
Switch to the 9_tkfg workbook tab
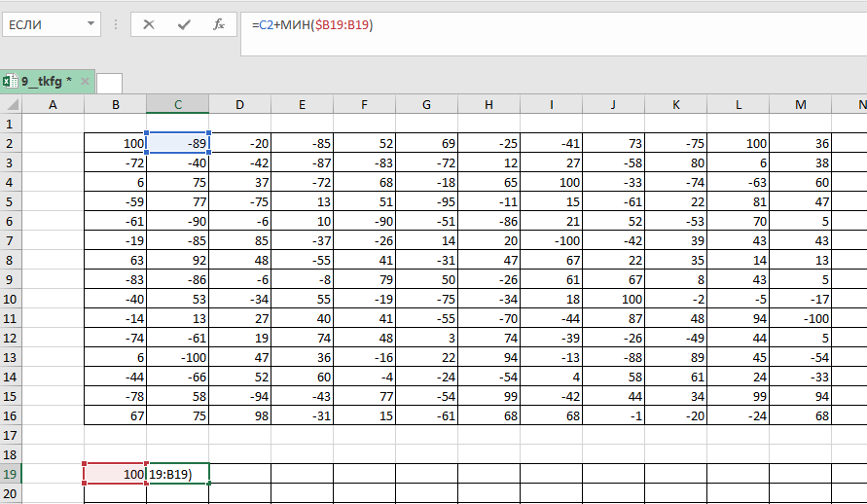pos(47,82)
